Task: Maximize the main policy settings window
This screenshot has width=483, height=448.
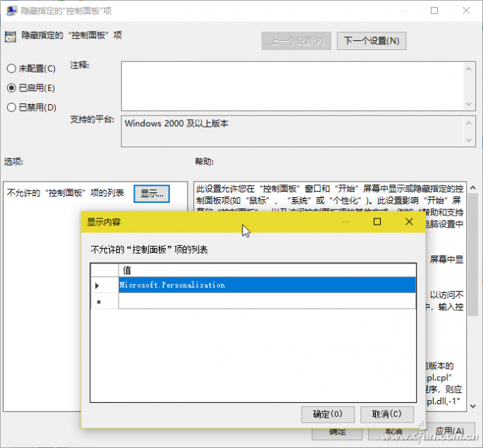Action: [434, 11]
